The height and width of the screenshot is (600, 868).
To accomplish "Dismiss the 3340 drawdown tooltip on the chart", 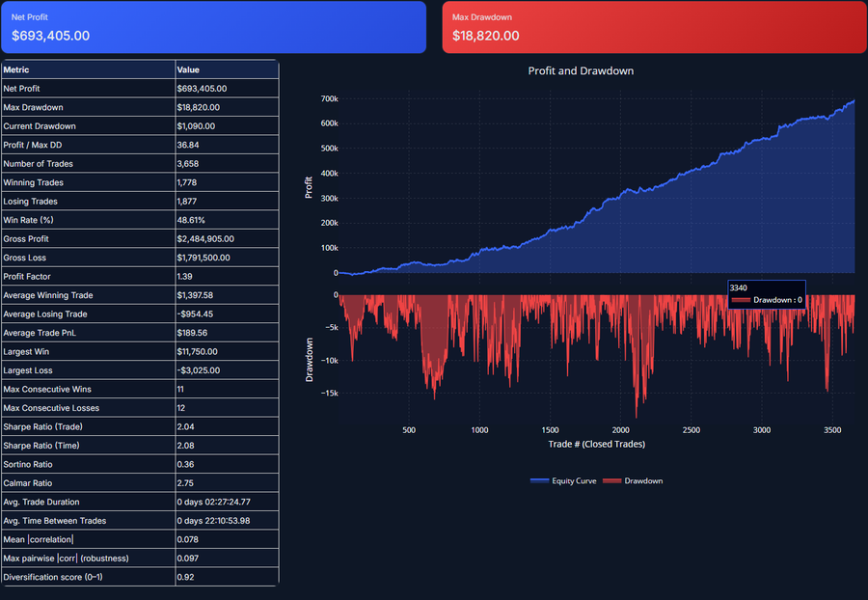I will click(x=767, y=293).
